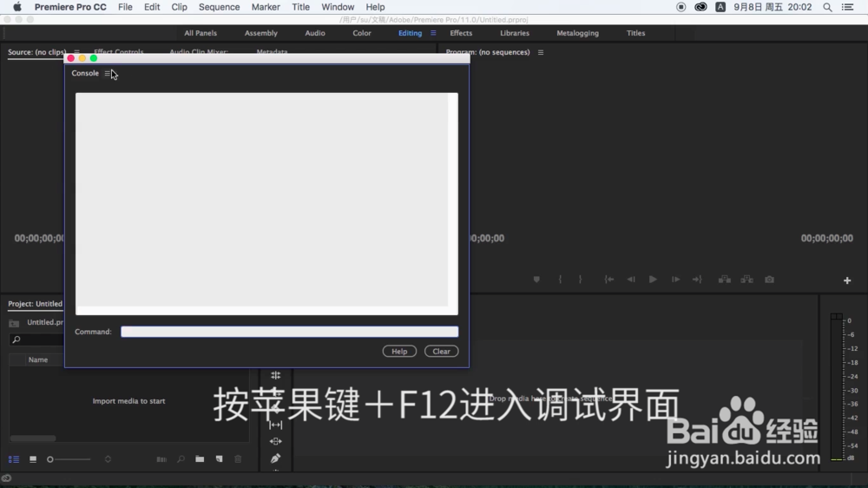Play the Program monitor
The width and height of the screenshot is (868, 488).
(654, 280)
